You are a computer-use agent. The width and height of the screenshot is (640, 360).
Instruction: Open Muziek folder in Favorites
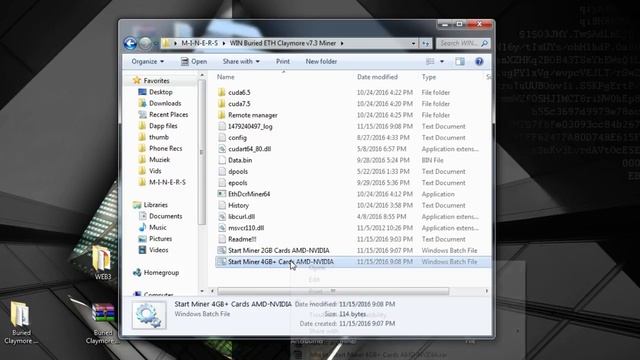159,160
